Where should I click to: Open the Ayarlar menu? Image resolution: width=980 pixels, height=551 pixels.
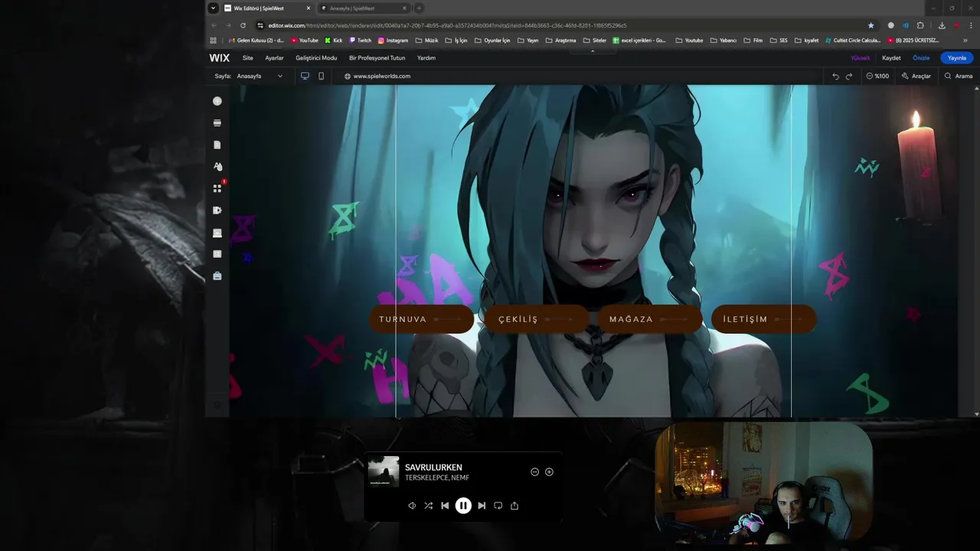(274, 58)
